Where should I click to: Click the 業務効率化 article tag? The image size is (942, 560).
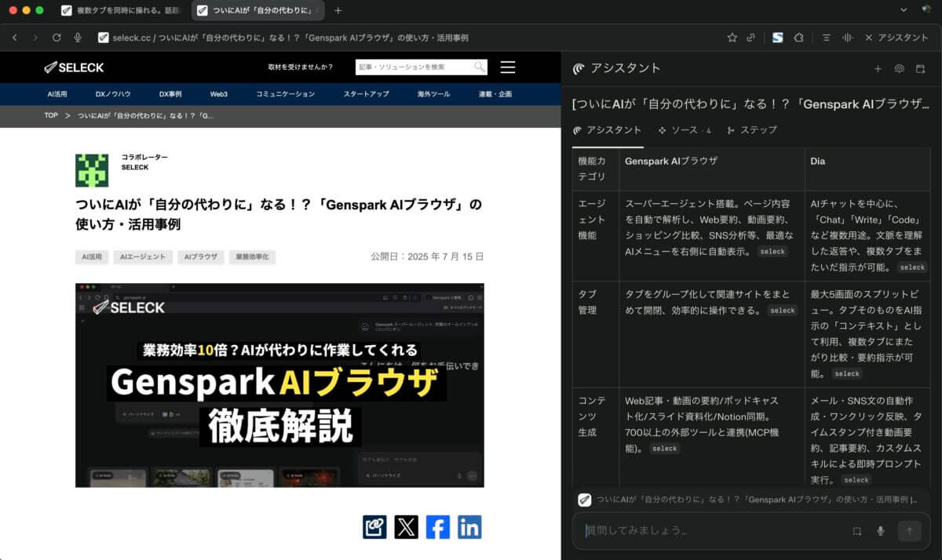252,257
